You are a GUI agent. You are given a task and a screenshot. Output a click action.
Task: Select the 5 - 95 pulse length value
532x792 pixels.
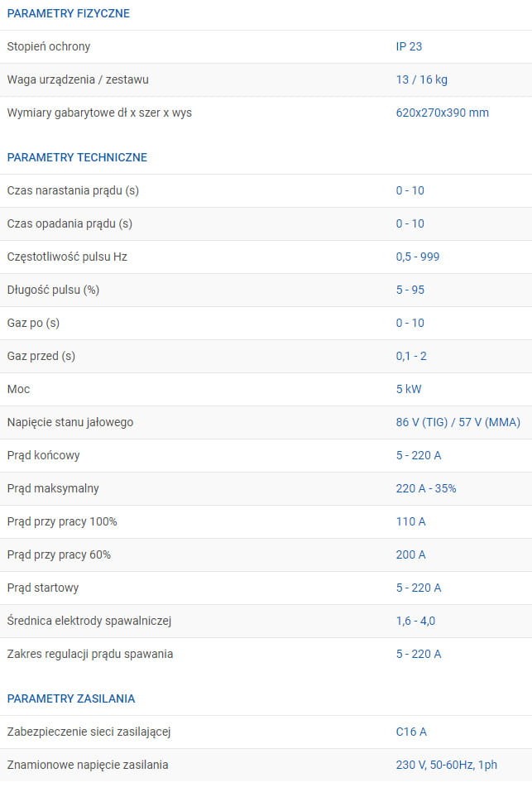(x=410, y=290)
